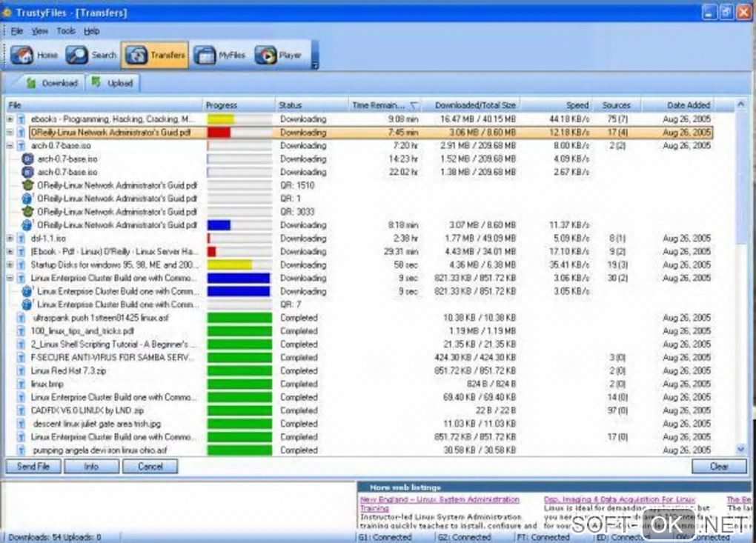The image size is (756, 543).
Task: Open the File menu
Action: 17,31
